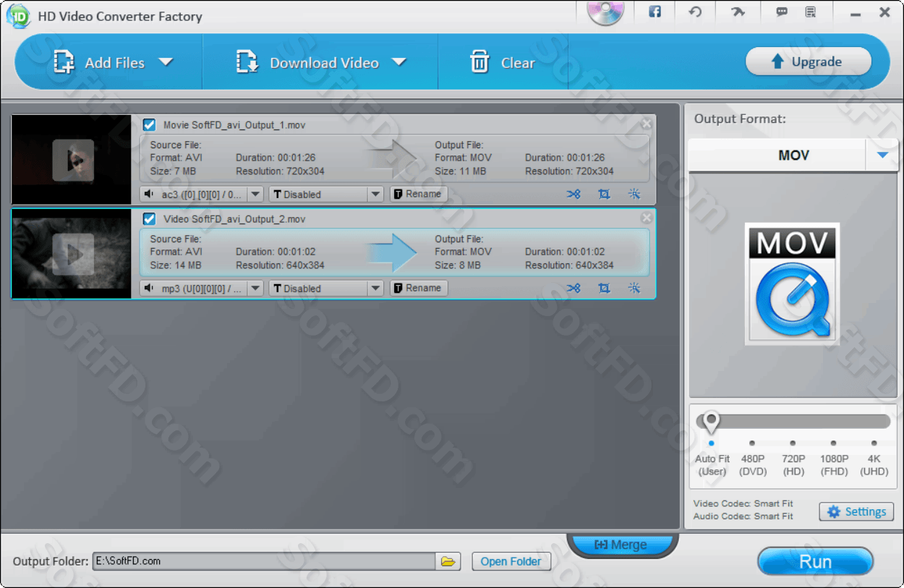Expand the Download Video dropdown arrow
The width and height of the screenshot is (904, 588).
tap(399, 62)
